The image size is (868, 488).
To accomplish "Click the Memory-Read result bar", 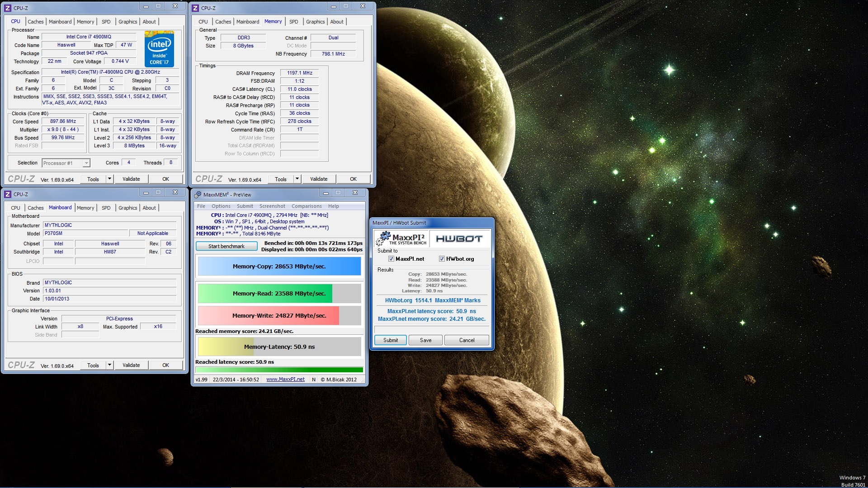I will [x=279, y=293].
